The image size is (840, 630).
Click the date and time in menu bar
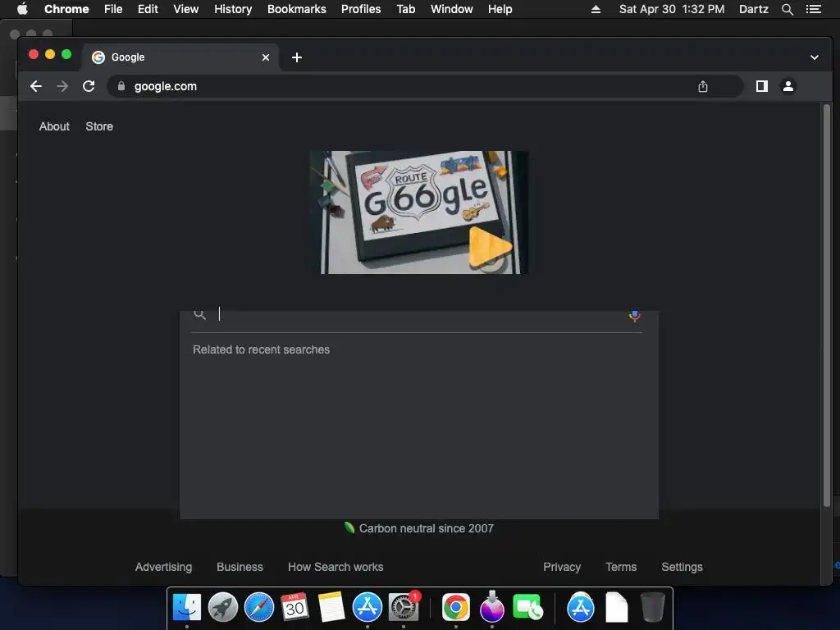[x=672, y=9]
